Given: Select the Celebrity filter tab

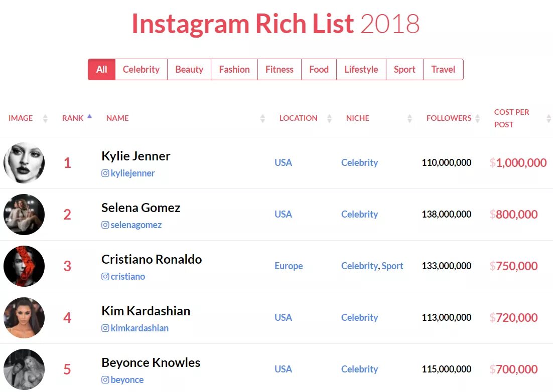Looking at the screenshot, I should pos(141,70).
